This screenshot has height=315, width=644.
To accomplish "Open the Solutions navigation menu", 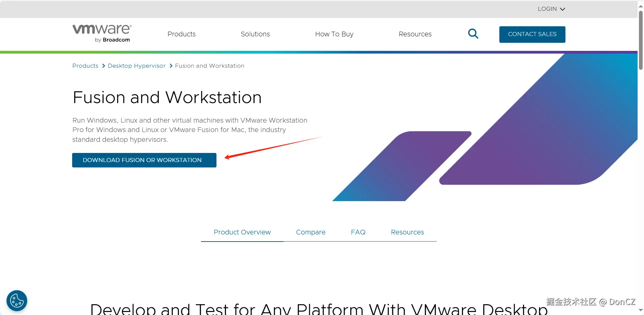I will 255,34.
